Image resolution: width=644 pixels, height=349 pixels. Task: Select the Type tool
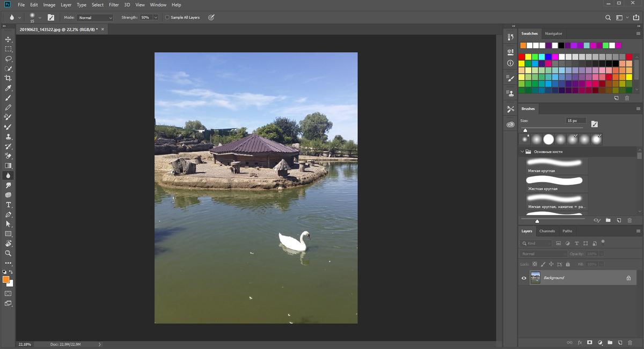tap(8, 205)
